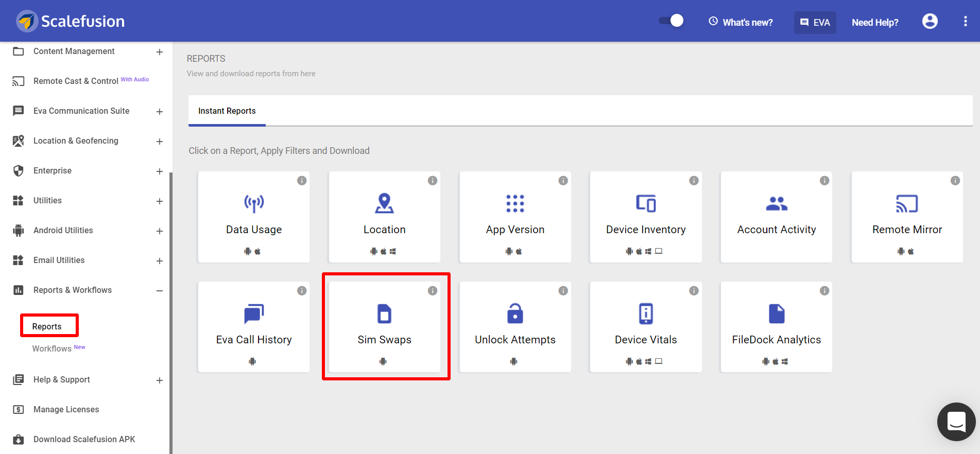This screenshot has height=454, width=980.
Task: Expand Utilities plus sign
Action: [160, 201]
